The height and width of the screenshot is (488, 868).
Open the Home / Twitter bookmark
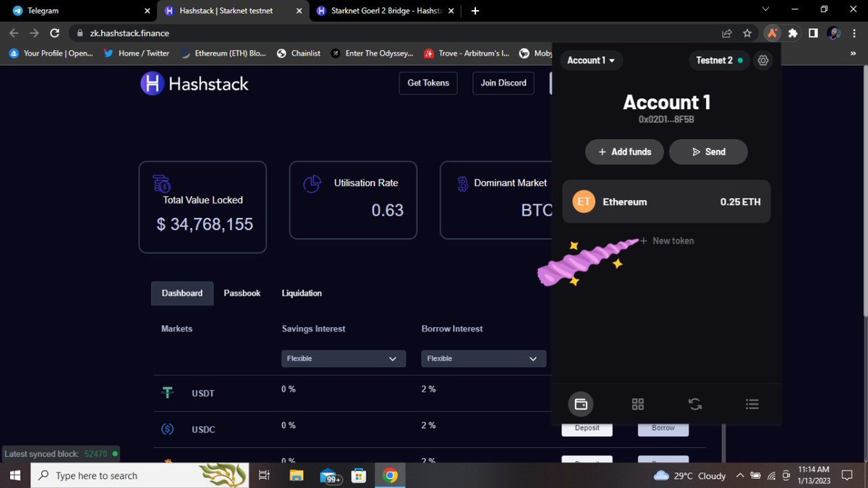coord(136,53)
